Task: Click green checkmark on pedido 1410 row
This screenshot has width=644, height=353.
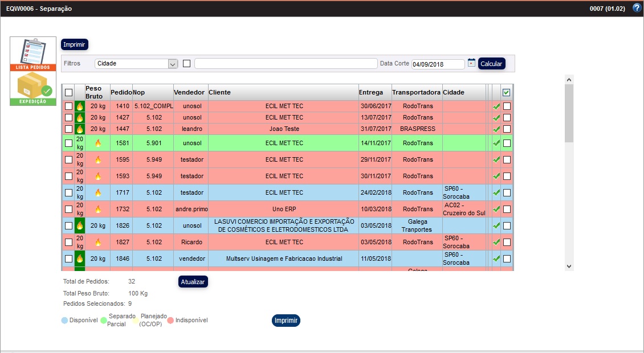Action: coord(496,106)
